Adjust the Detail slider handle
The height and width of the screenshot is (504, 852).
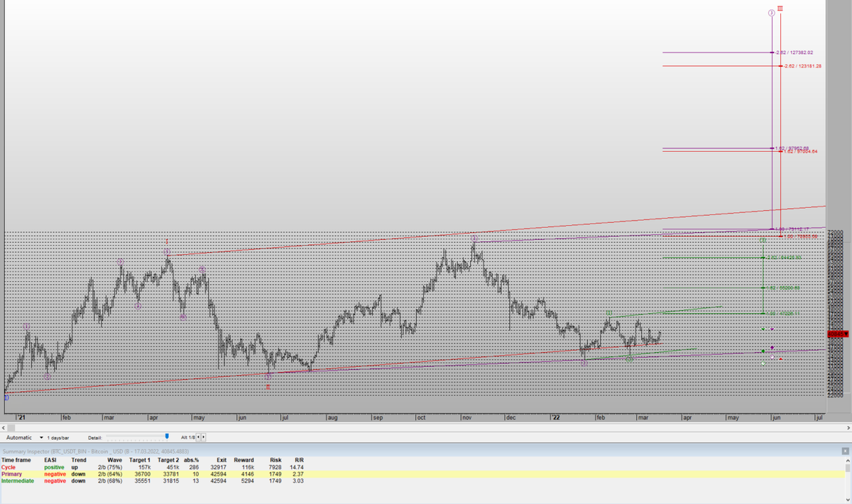click(167, 437)
